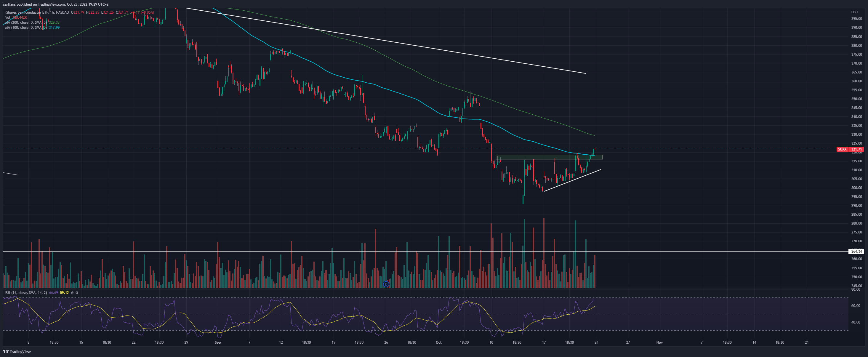
Task: Select the MA 100 indicator legend
Action: tap(32, 28)
